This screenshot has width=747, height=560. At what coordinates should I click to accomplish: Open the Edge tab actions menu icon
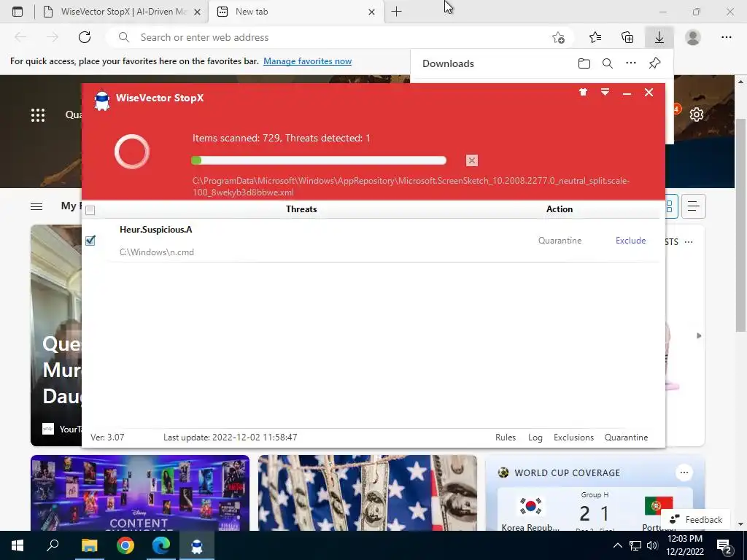18,12
